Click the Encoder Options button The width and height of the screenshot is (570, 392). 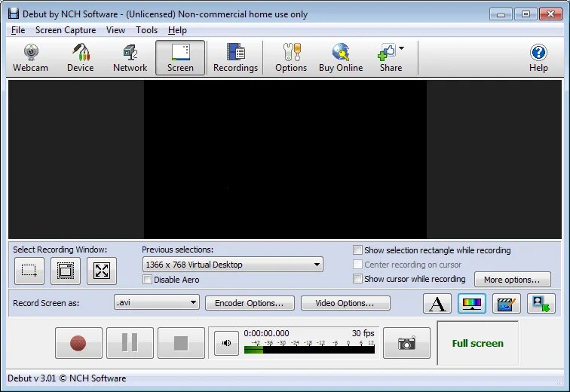pos(250,303)
